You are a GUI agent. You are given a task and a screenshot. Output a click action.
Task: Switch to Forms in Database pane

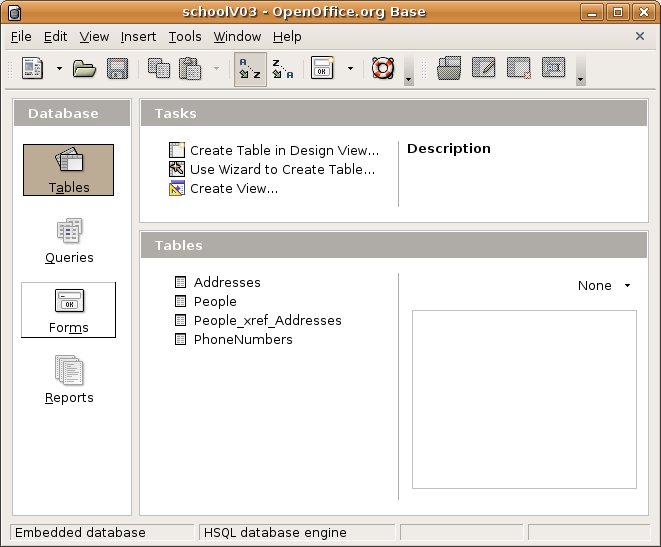[x=68, y=310]
